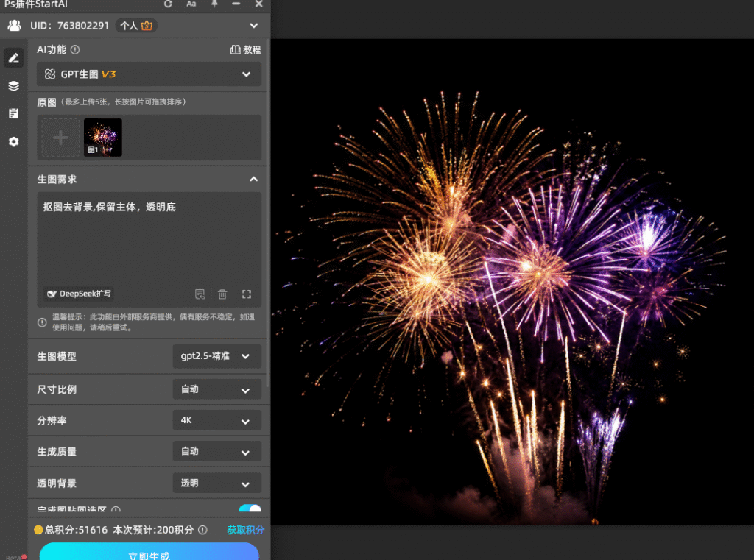Expand prompt box with fullscreen icon
This screenshot has width=754, height=560.
(x=246, y=294)
